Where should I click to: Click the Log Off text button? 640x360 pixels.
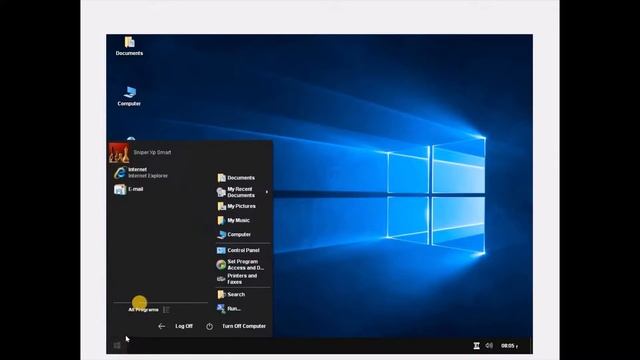coord(184,326)
